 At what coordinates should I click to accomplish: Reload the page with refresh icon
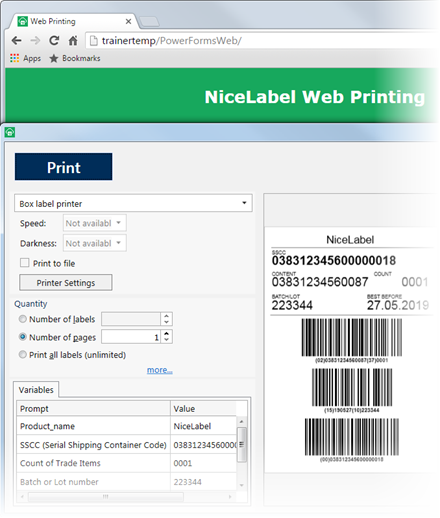(54, 41)
